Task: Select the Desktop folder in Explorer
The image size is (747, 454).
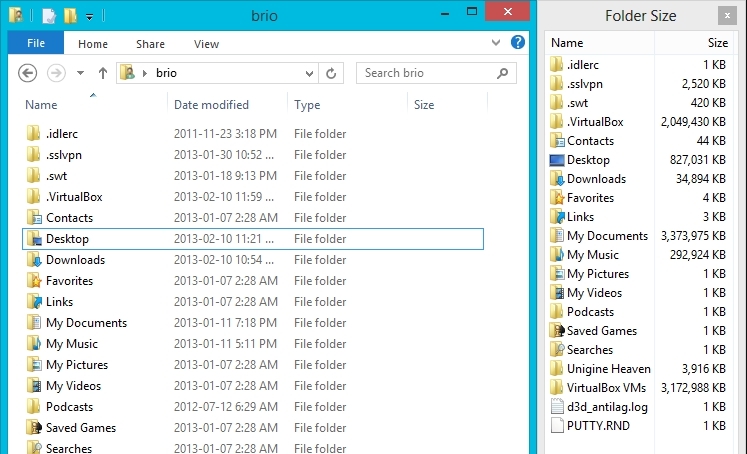Action: (253, 239)
